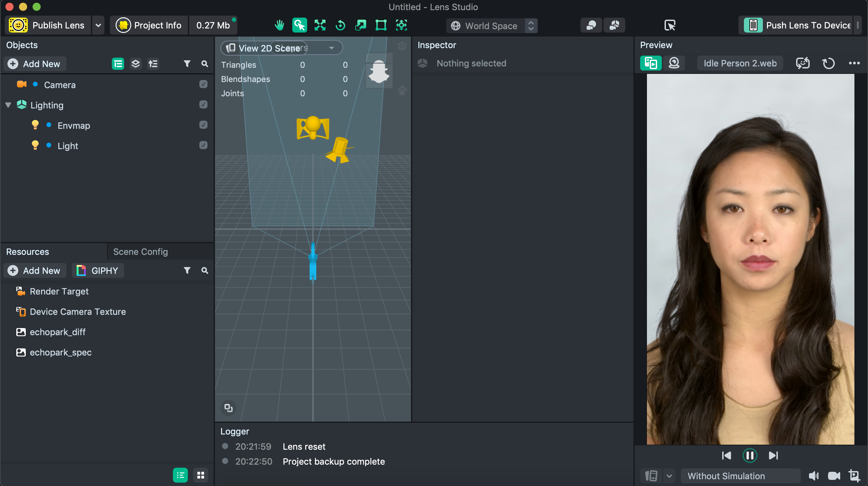Filter objects in the Objects panel
The image size is (868, 486).
pos(187,64)
